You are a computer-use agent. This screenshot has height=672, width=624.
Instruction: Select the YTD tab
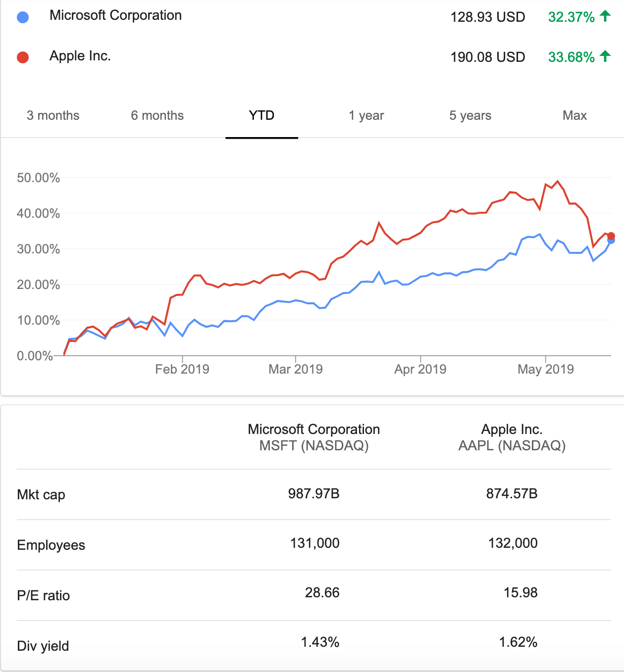[x=261, y=115]
